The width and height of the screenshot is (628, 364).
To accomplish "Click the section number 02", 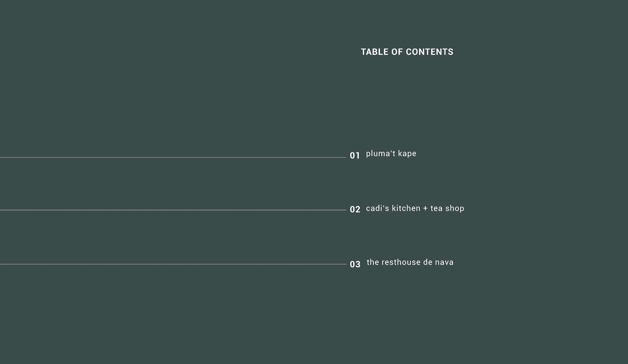I will [x=355, y=209].
